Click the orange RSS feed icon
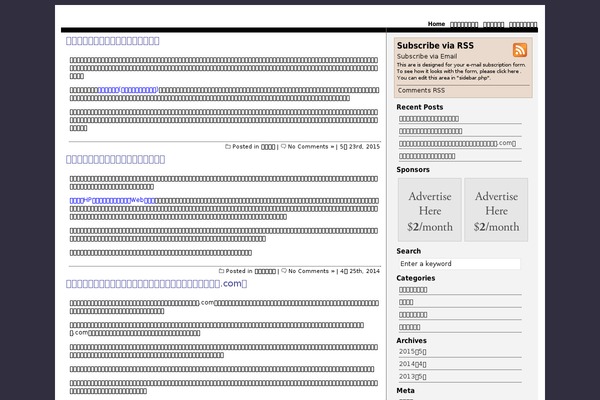This screenshot has width=600, height=400. pos(520,50)
